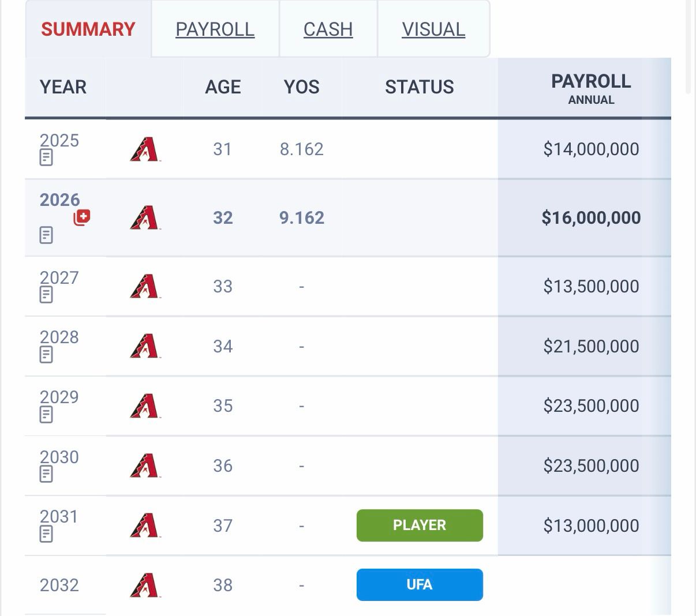696x616 pixels.
Task: Open the 2025 contract notes icon
Action: click(46, 157)
